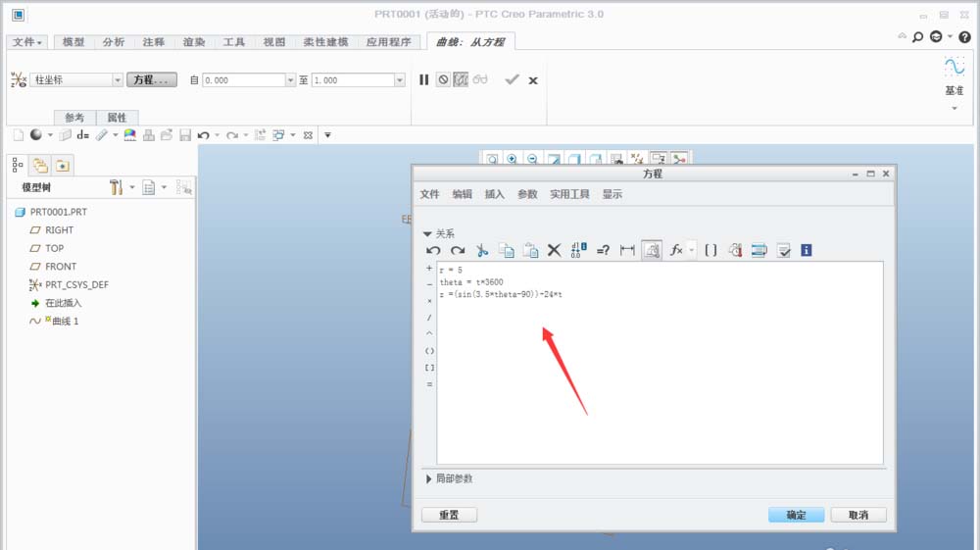Open the 自 start value dropdown
The width and height of the screenshot is (980, 550).
tap(290, 80)
